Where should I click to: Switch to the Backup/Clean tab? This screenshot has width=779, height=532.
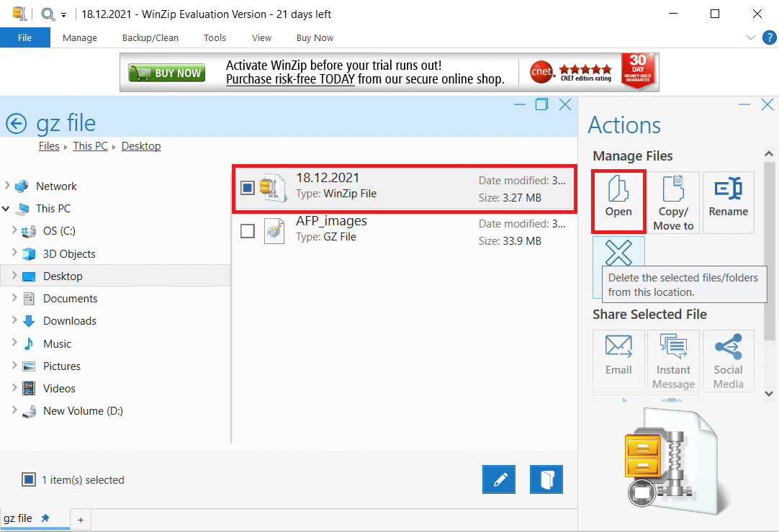pyautogui.click(x=150, y=37)
